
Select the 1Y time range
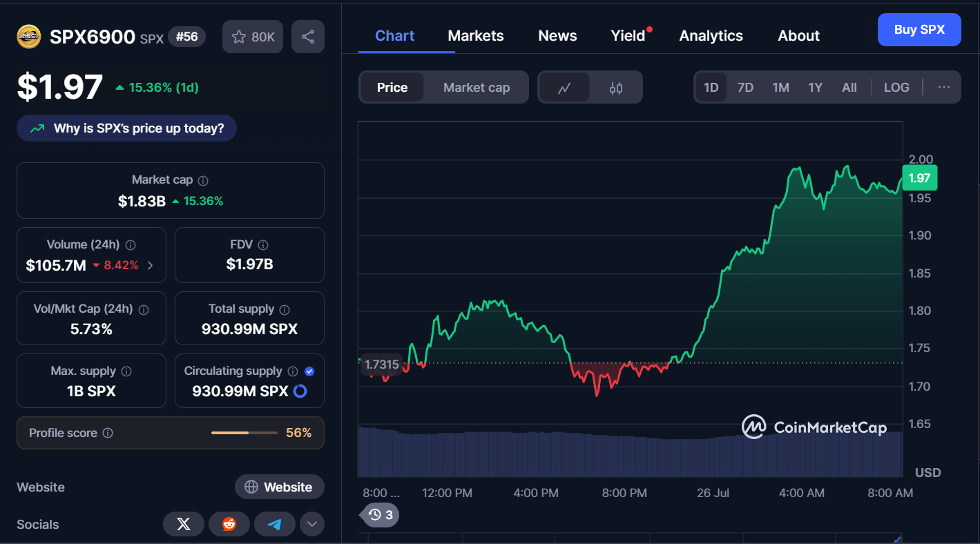pos(816,88)
